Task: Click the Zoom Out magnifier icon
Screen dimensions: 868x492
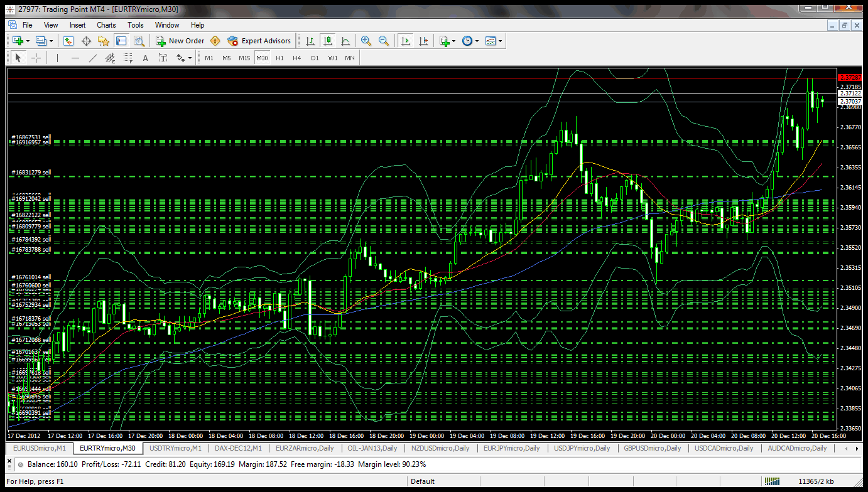Action: coord(383,41)
